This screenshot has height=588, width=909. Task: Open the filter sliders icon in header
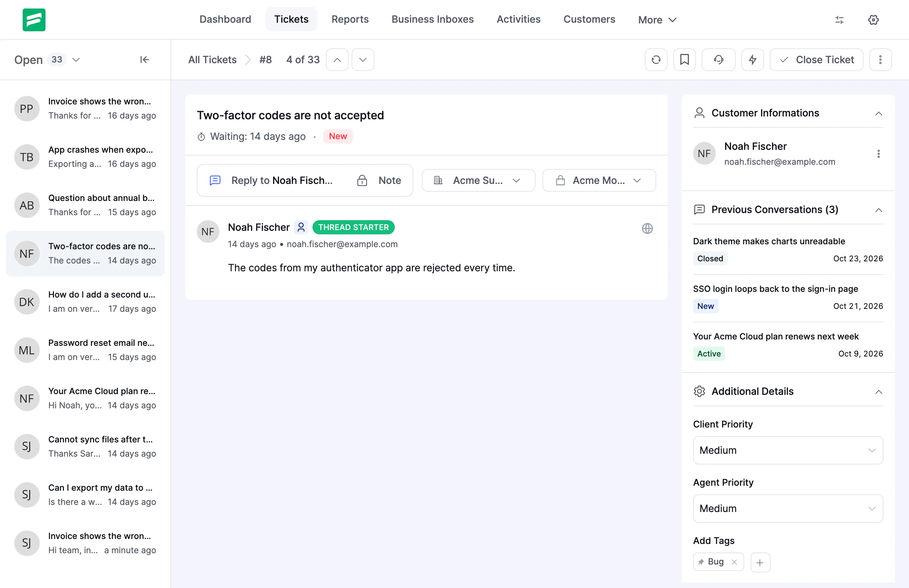pos(839,20)
